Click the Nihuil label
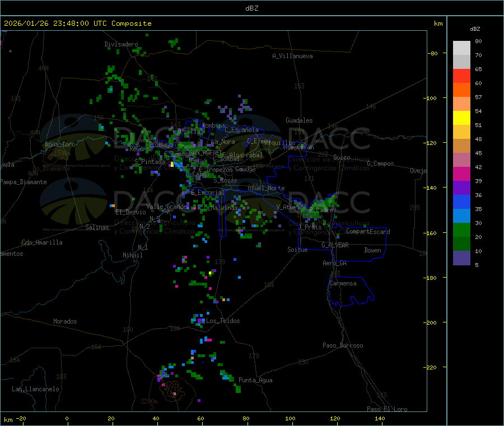Image resolution: width=504 pixels, height=426 pixels. 132,255
